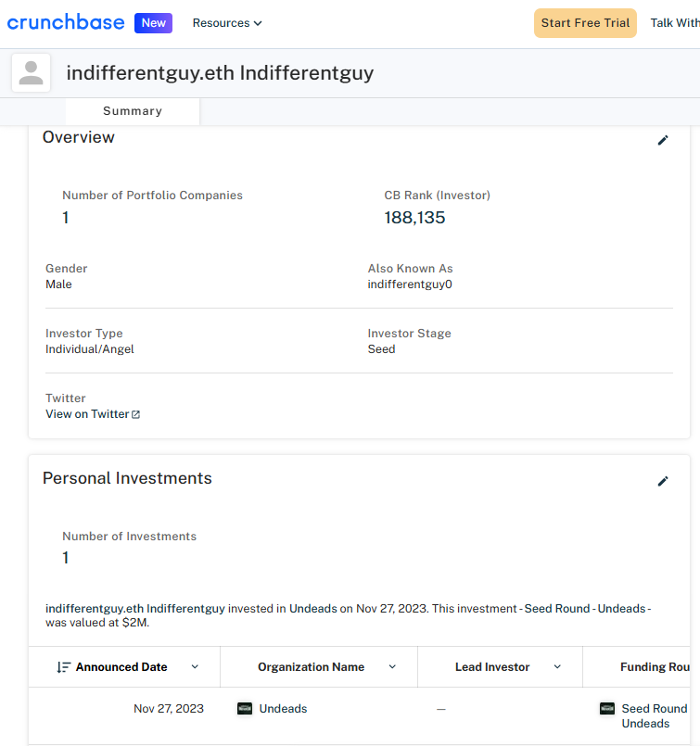Edit Personal Investments via pencil icon
This screenshot has width=700, height=746.
click(x=663, y=481)
